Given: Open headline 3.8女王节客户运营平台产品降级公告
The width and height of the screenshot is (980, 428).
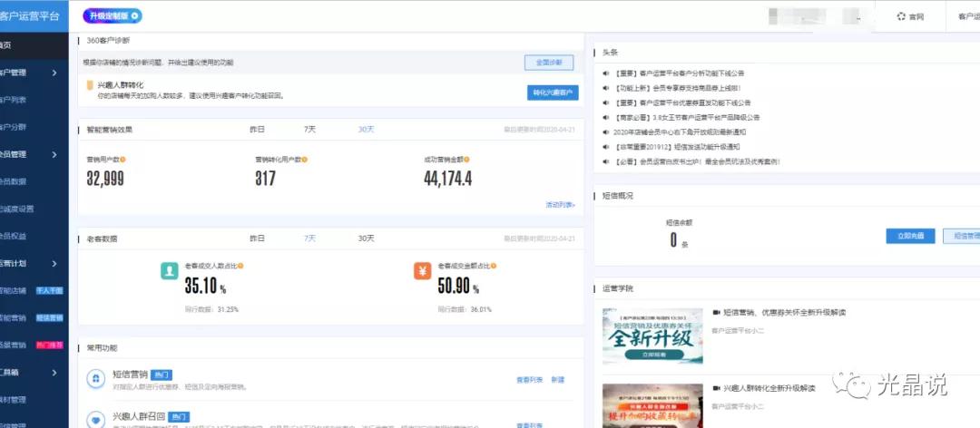Looking at the screenshot, I should 687,118.
